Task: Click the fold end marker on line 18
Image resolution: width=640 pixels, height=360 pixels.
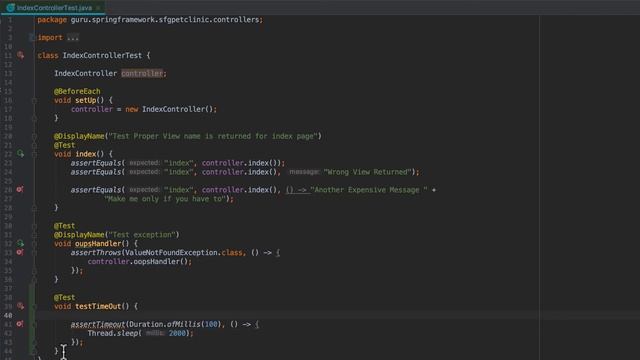Action: point(34,118)
